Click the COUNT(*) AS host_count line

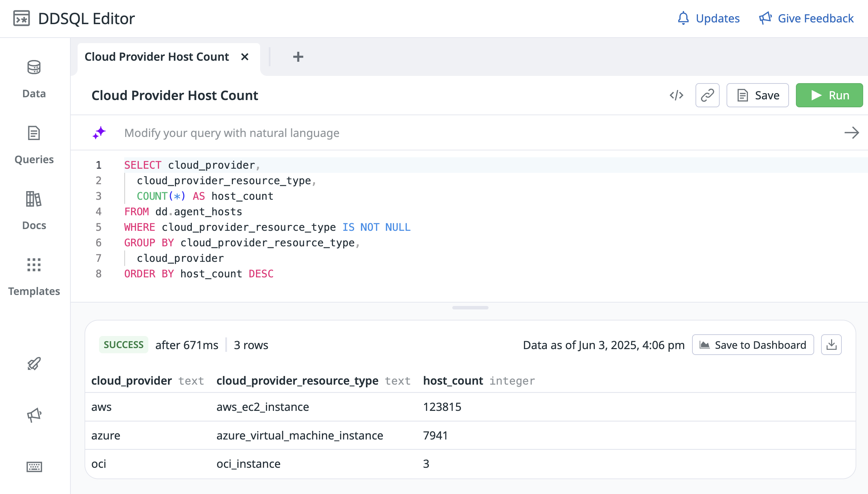pos(205,196)
